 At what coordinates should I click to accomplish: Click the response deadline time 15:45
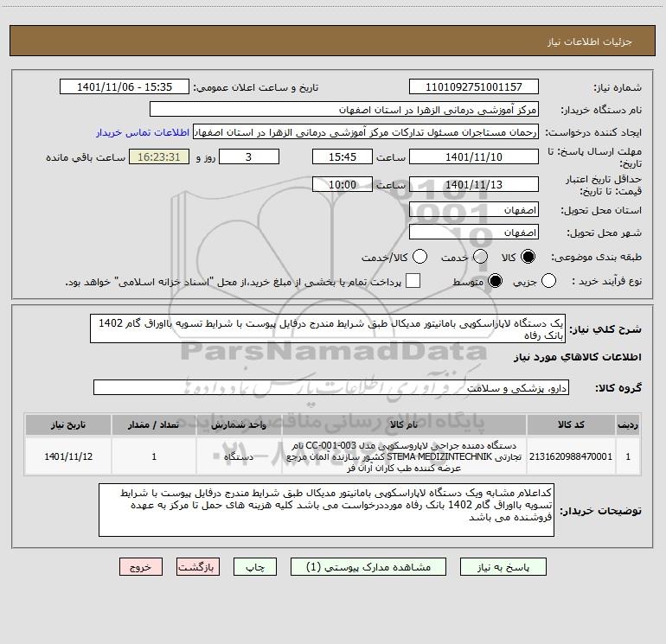click(x=343, y=157)
